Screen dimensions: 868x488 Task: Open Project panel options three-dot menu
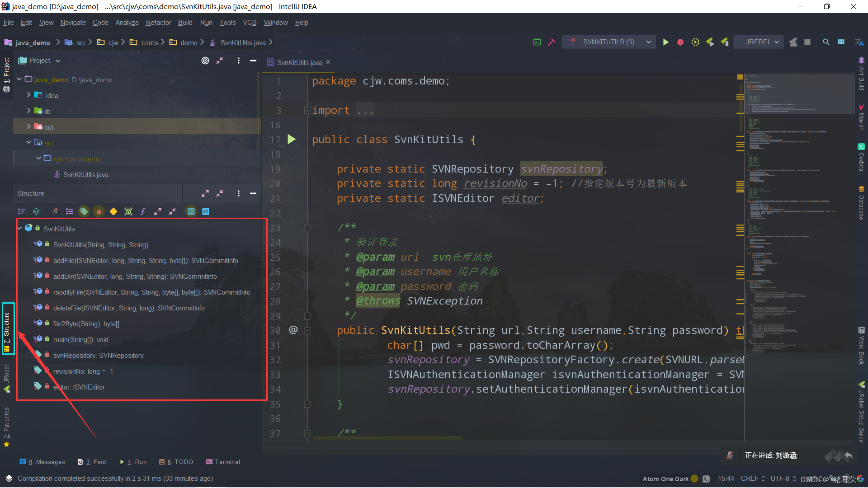pyautogui.click(x=239, y=61)
